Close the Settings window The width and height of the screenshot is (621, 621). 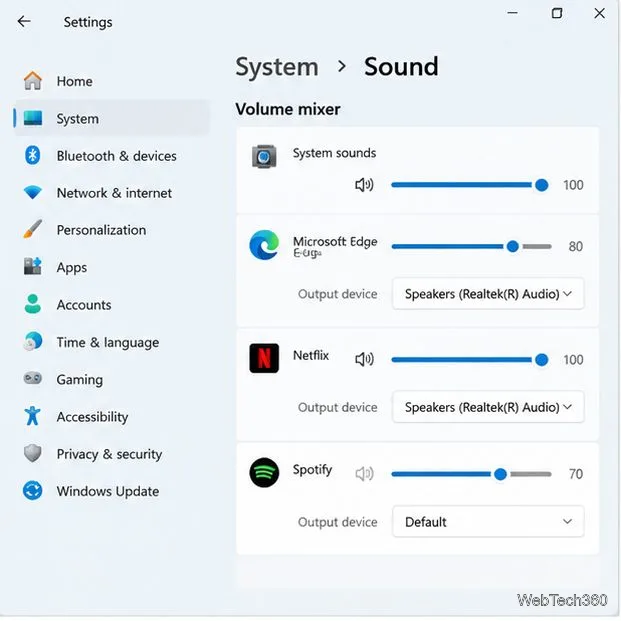point(600,13)
